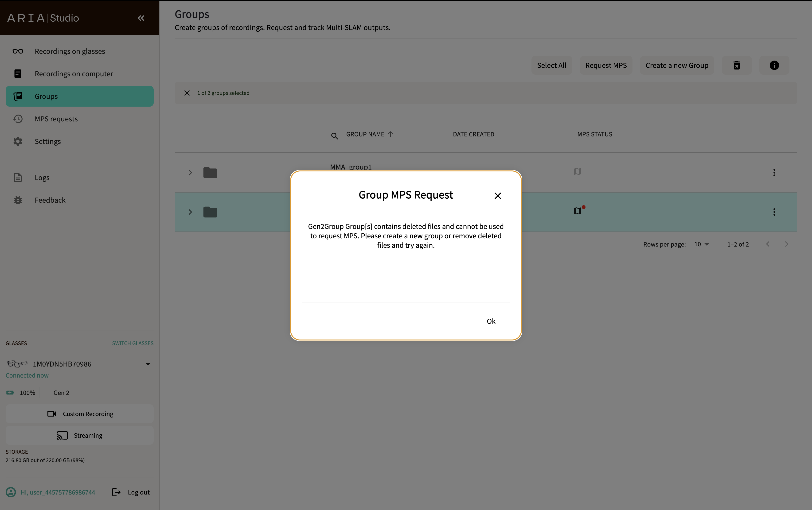The image size is (812, 510).
Task: Open the selected row three-dot menu
Action: point(774,212)
